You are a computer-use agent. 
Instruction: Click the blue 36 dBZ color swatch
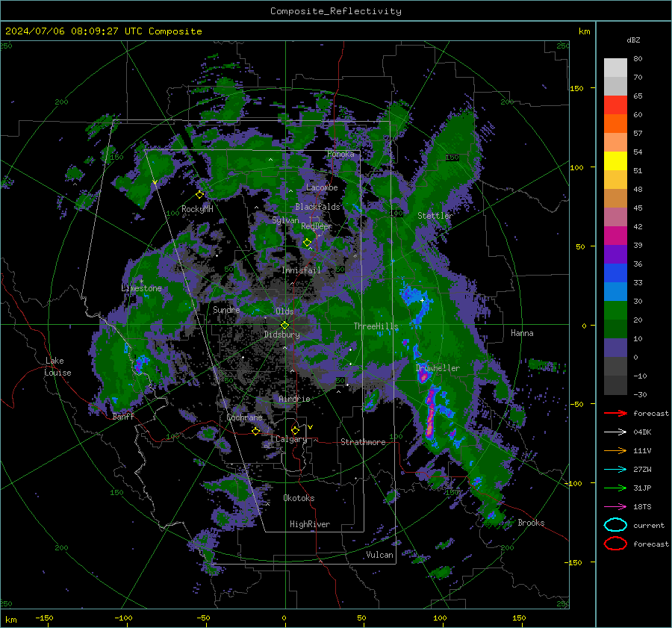click(x=615, y=273)
